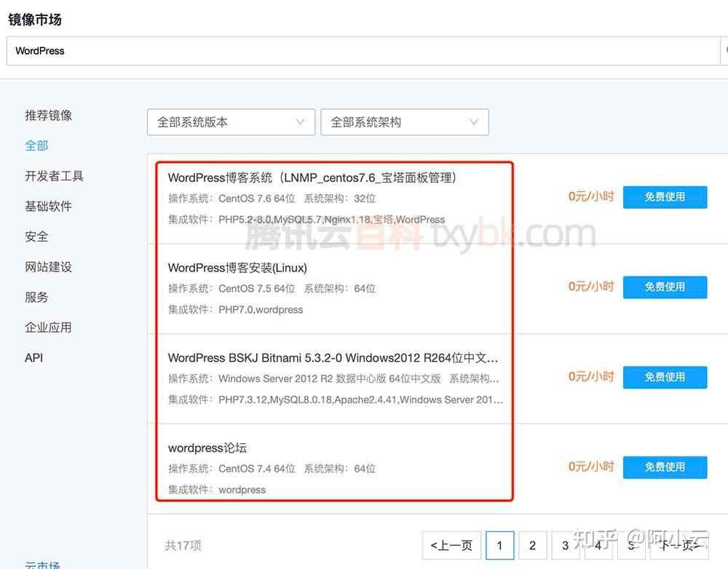Select the 企业应用 category
Viewport: 728px width, 569px height.
(48, 327)
